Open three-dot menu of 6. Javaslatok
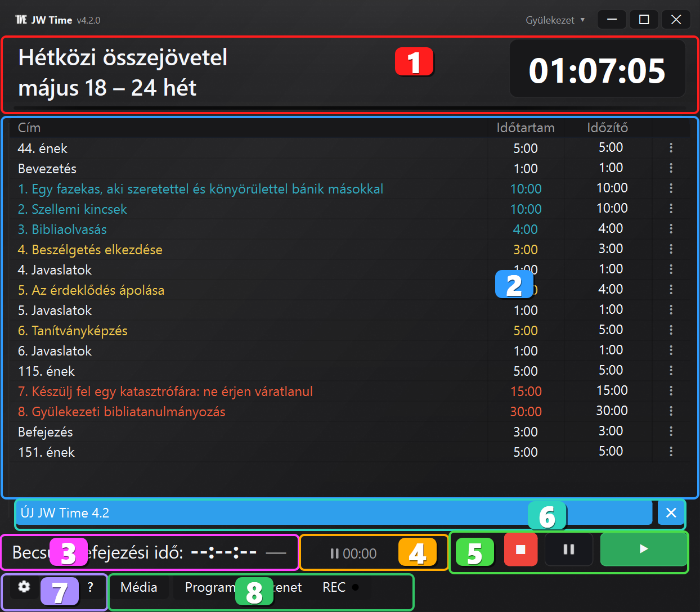The height and width of the screenshot is (612, 700). [671, 350]
